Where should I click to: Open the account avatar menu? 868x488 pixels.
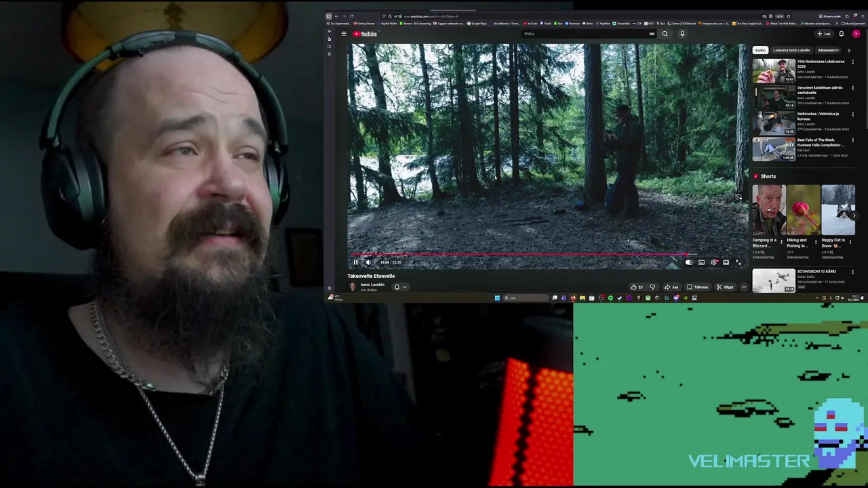pyautogui.click(x=856, y=34)
